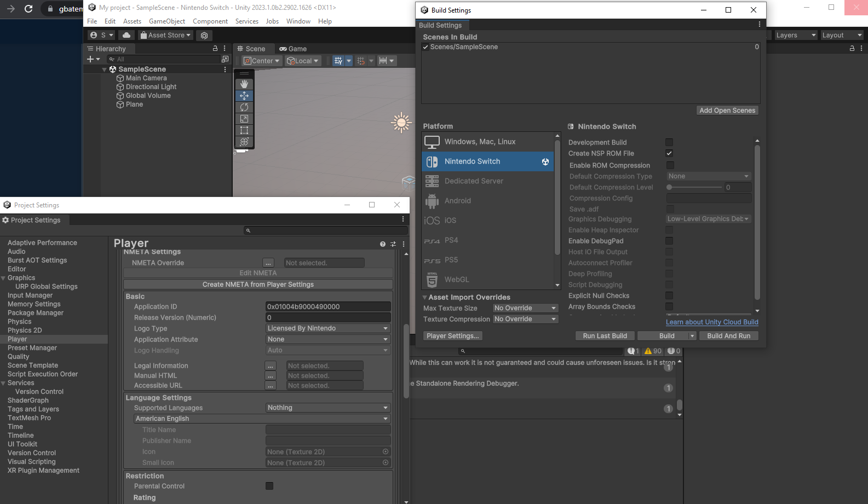Open the Build Settings tab three-dot menu
The width and height of the screenshot is (868, 504).
760,25
